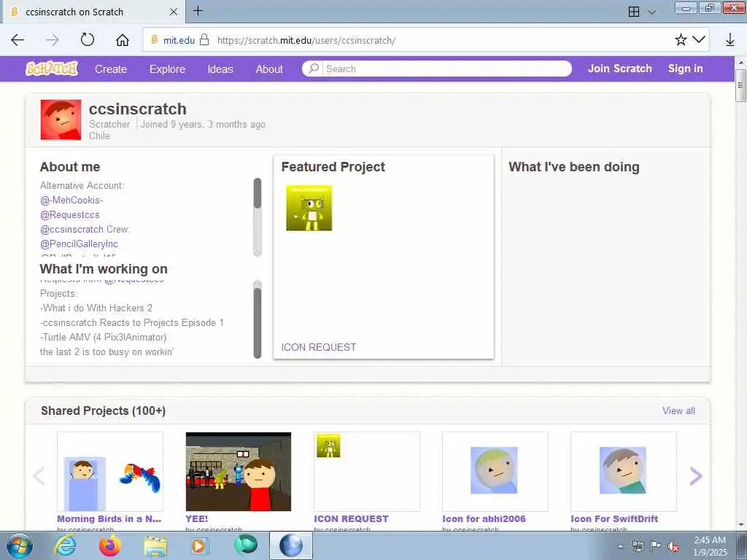The image size is (747, 560).
Task: Click the YEE! project title
Action: (x=197, y=518)
